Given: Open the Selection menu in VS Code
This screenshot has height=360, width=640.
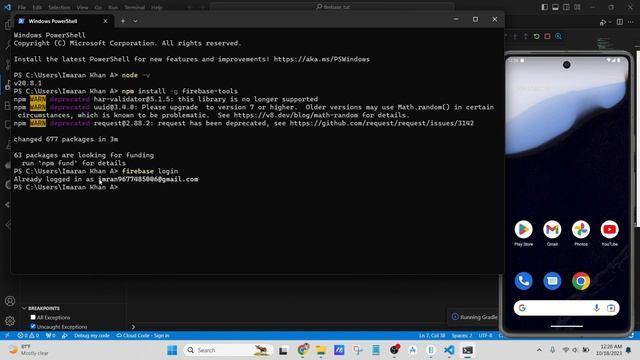Looking at the screenshot, I should click(59, 7).
